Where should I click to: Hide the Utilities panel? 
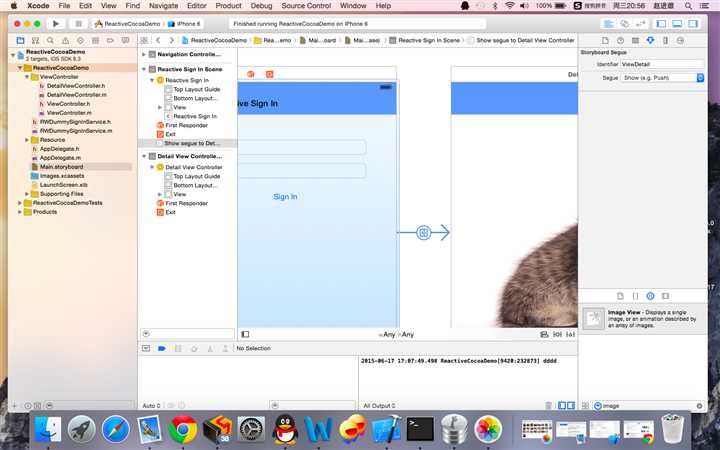click(x=692, y=24)
